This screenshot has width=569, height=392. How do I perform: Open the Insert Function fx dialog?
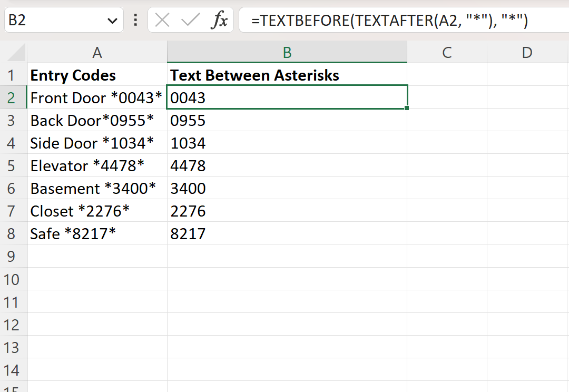pos(219,20)
